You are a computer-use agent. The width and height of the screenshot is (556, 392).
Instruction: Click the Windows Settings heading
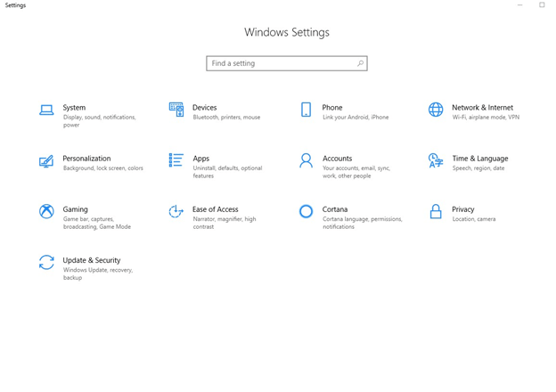[x=287, y=32]
